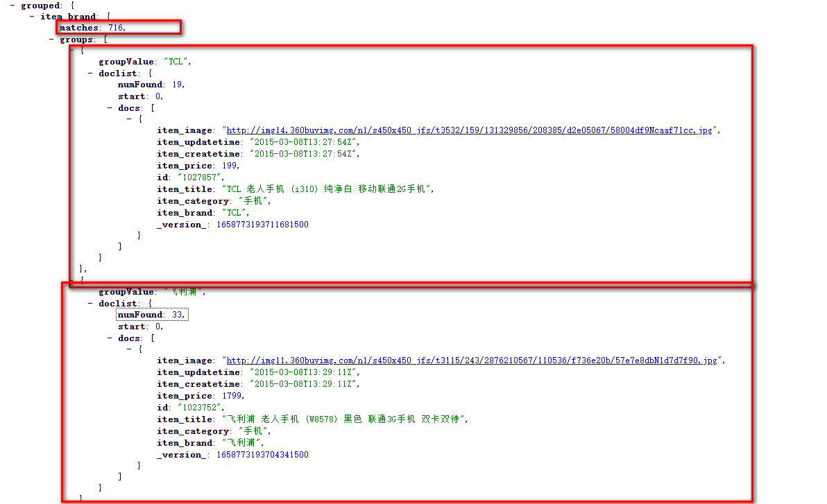Click the numFound value 33
Viewport: 827px width, 504px height.
pos(177,315)
